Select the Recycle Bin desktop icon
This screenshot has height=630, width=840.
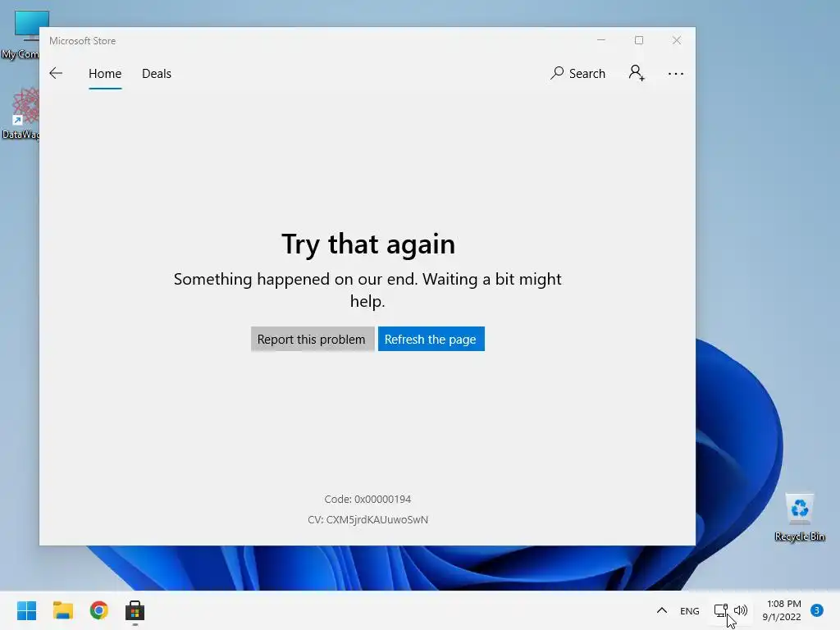coord(800,518)
